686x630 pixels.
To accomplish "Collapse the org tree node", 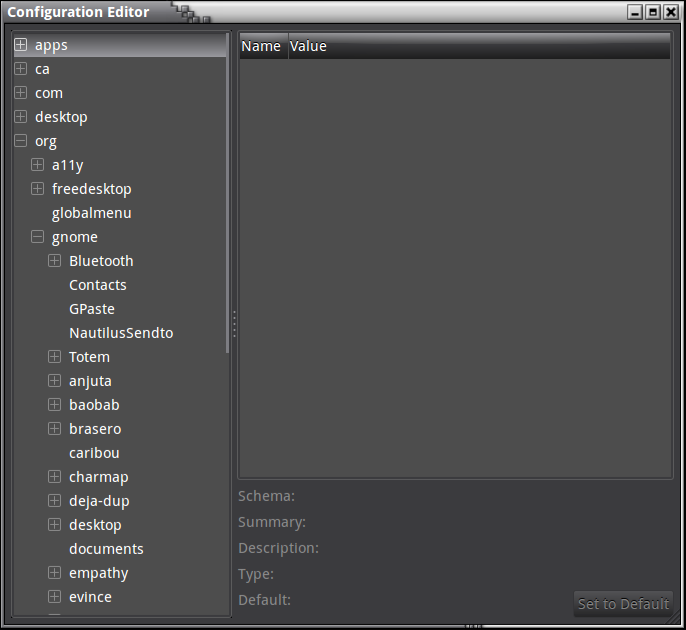I will [20, 141].
